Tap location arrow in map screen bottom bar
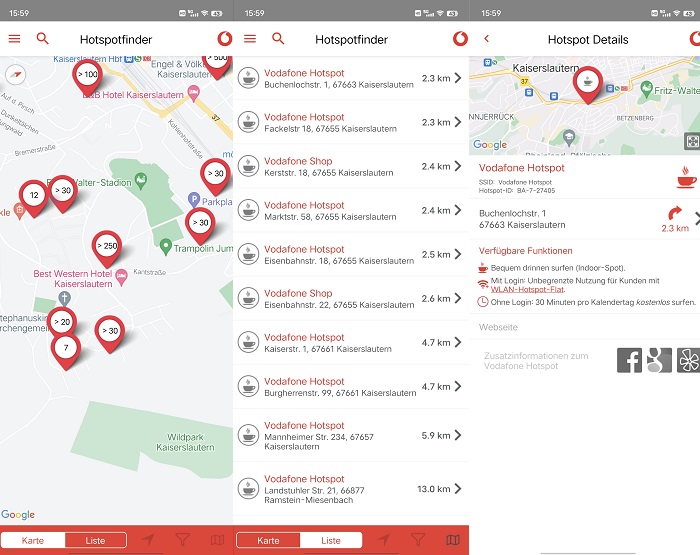This screenshot has width=700, height=555. coord(148,540)
